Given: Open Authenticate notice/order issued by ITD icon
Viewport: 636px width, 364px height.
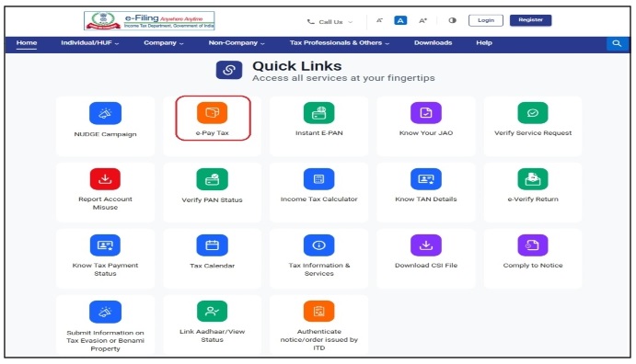Looking at the screenshot, I should 318,311.
